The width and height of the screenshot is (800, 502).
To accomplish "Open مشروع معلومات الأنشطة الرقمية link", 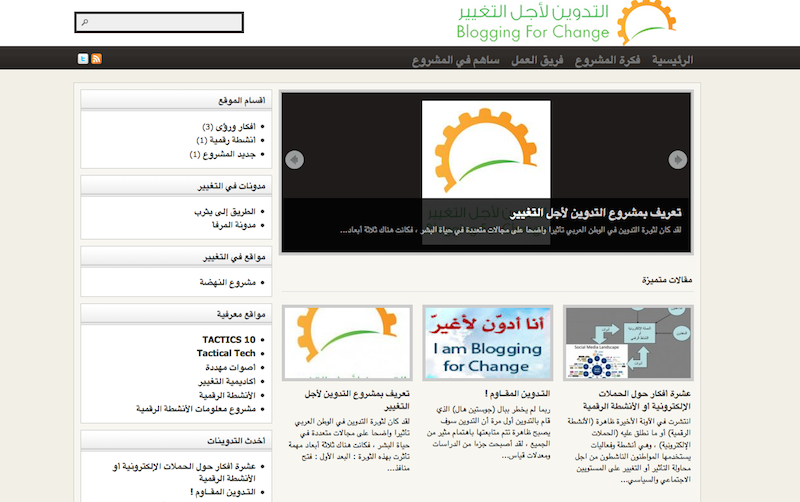I will [196, 409].
